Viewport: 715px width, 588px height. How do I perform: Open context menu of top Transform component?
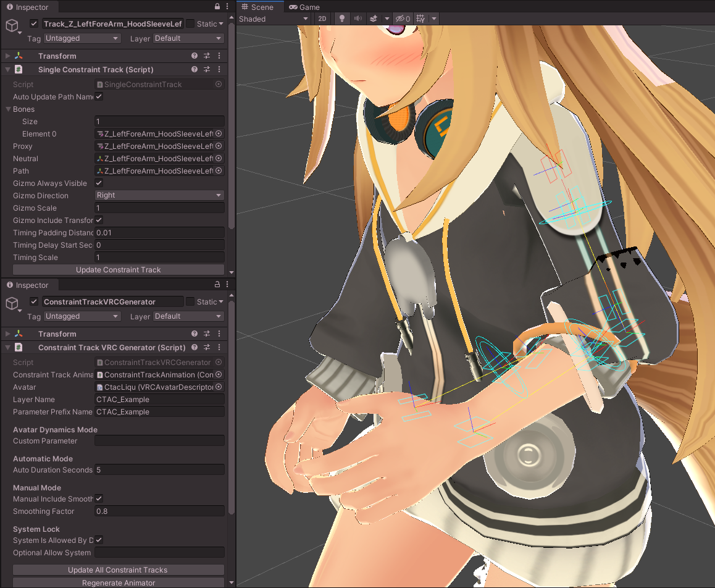click(x=219, y=56)
